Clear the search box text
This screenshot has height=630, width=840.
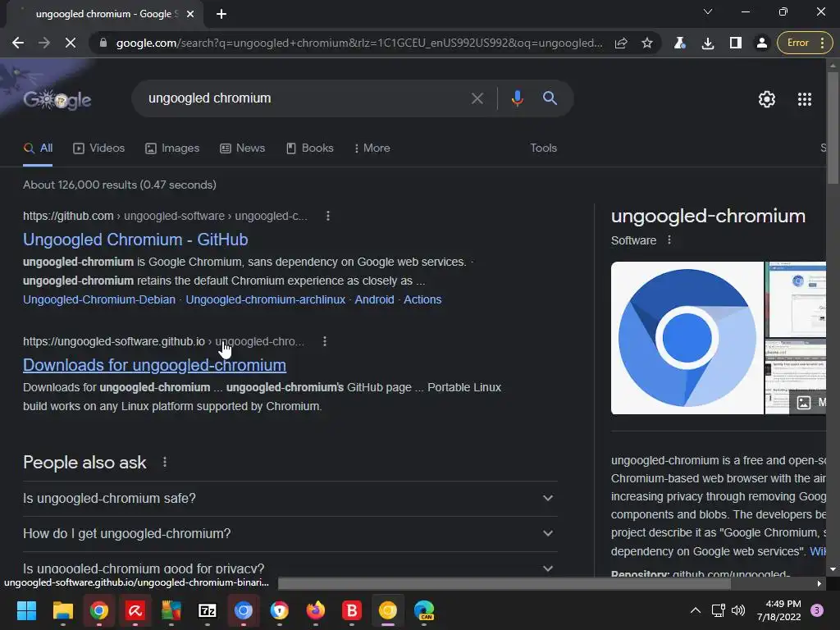coord(477,98)
